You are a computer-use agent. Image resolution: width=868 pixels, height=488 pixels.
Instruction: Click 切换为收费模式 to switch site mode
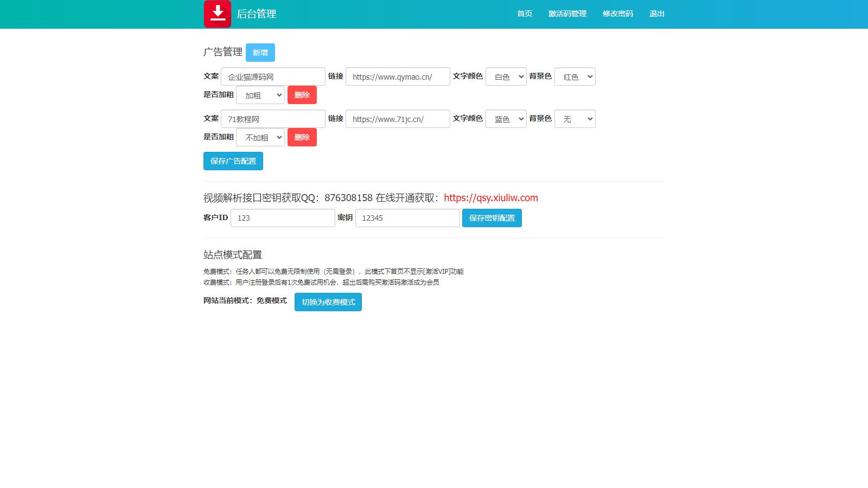click(328, 302)
